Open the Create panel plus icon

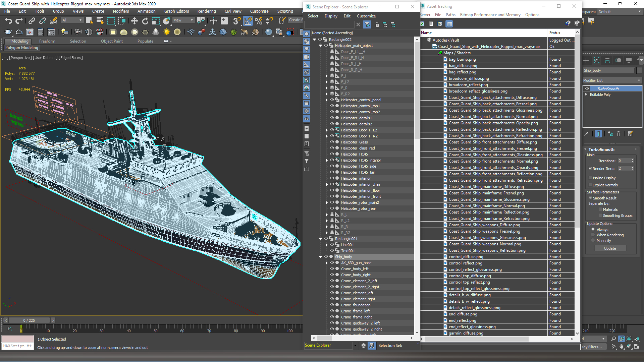pos(586,60)
